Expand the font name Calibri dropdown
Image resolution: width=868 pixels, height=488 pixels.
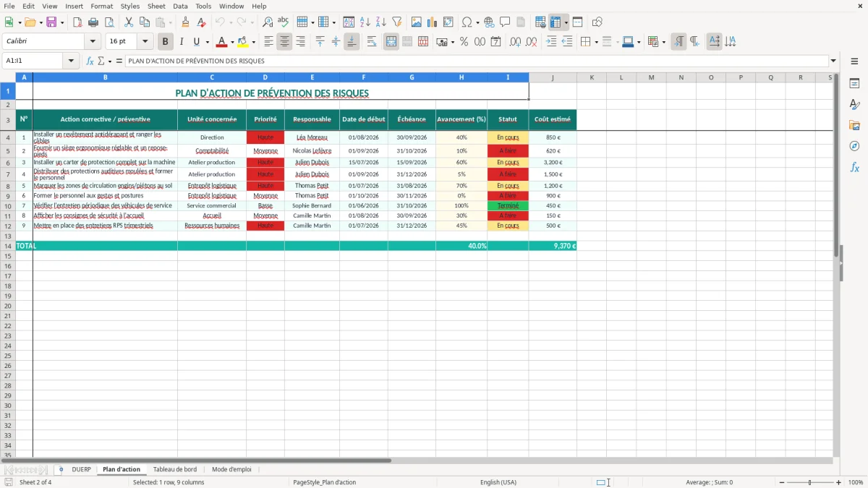coord(93,42)
